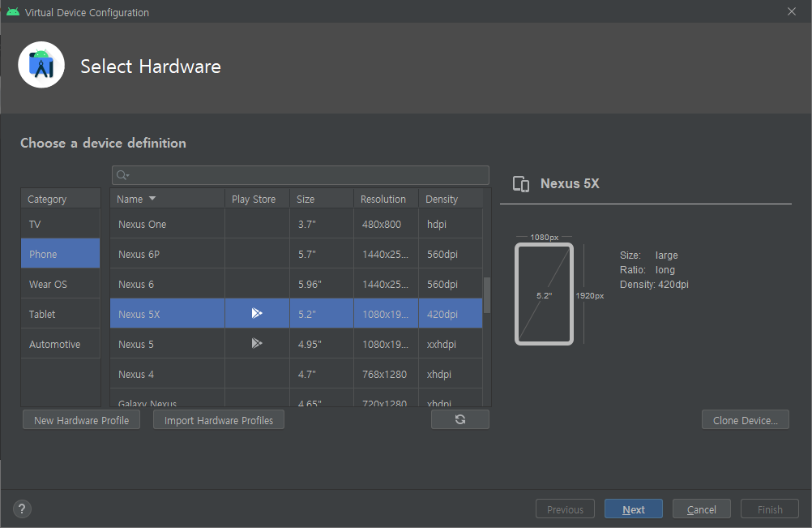Click the Size column header
This screenshot has width=812, height=528.
point(322,199)
